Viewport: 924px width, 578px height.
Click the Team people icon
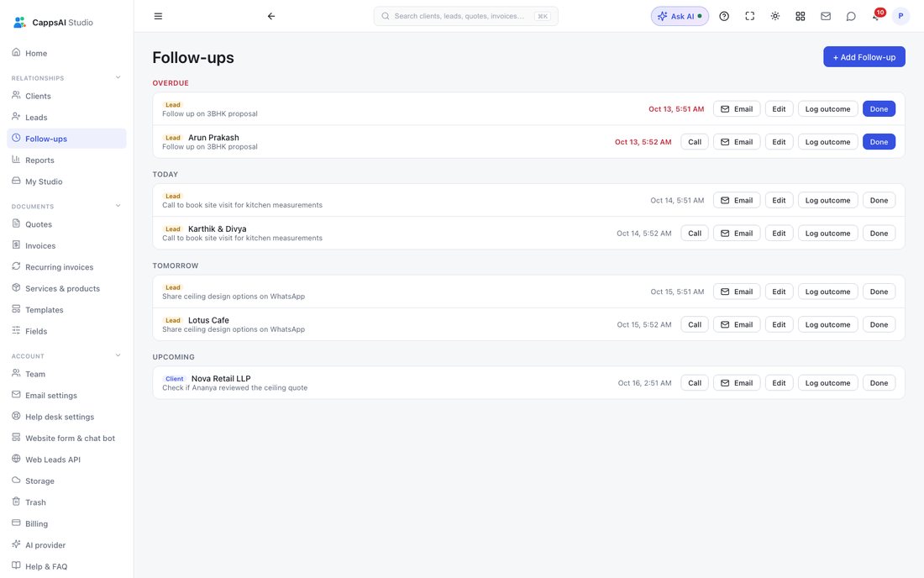pyautogui.click(x=16, y=373)
